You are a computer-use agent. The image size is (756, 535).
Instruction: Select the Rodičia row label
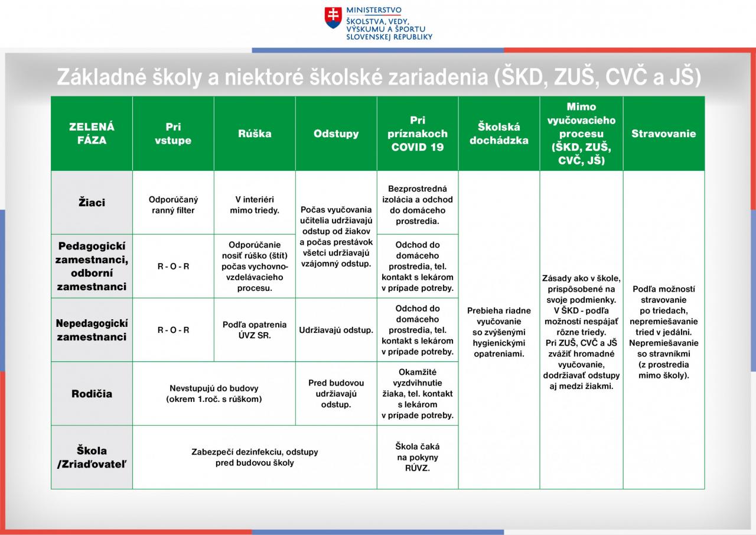pyautogui.click(x=92, y=394)
